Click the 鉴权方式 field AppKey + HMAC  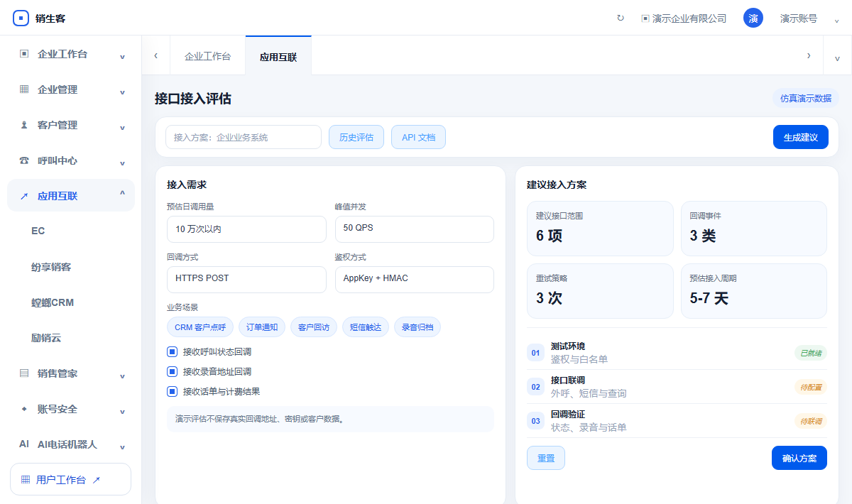click(x=415, y=279)
